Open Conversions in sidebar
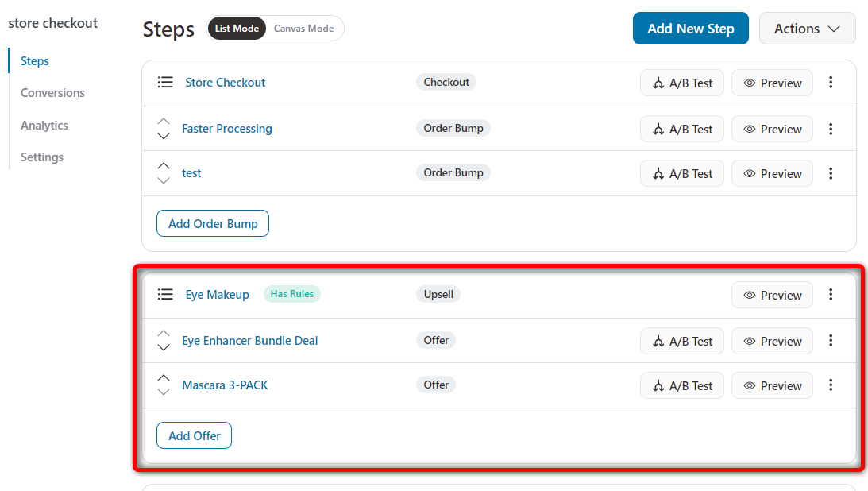Screen dimensions: 868x491 [52, 92]
